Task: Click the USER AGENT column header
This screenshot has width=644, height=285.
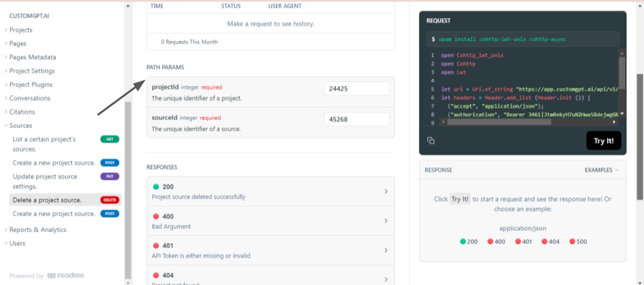Action: point(284,6)
